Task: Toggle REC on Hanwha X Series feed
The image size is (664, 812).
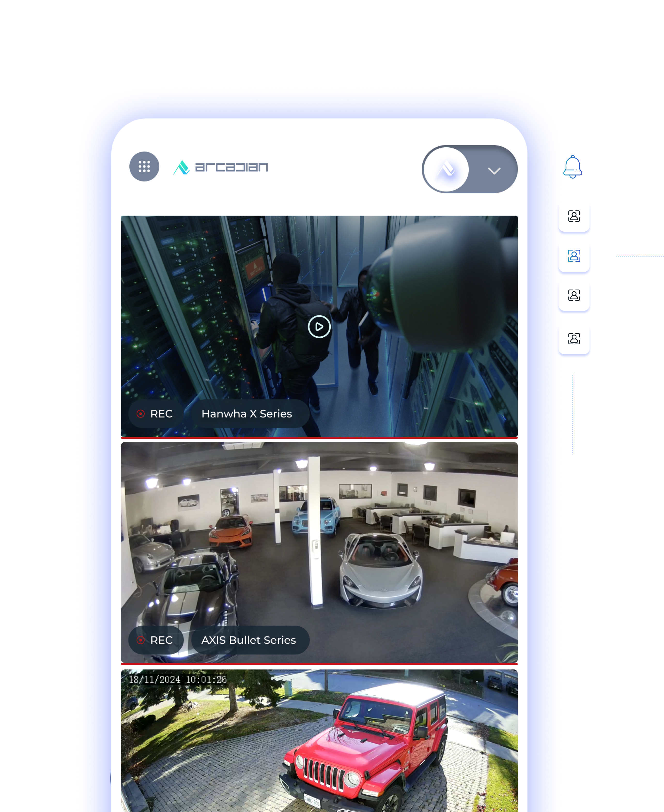Action: point(156,414)
